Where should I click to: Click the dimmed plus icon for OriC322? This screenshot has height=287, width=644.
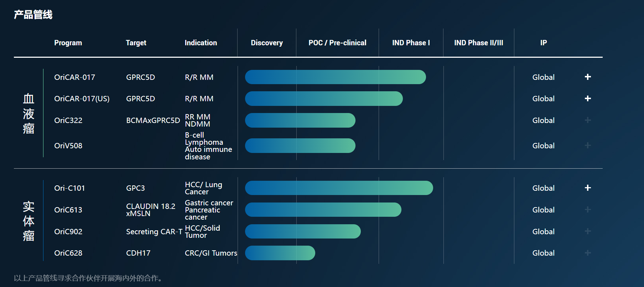tap(588, 120)
